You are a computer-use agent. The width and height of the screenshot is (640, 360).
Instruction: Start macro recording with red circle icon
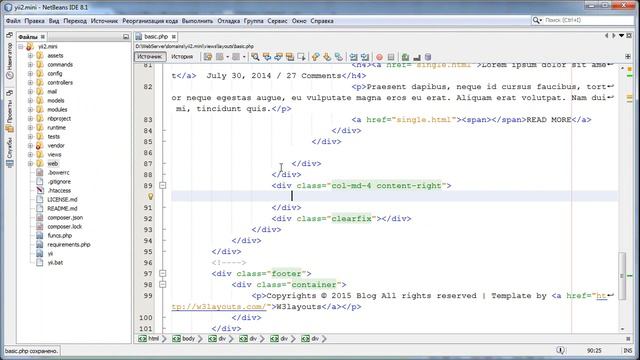380,57
